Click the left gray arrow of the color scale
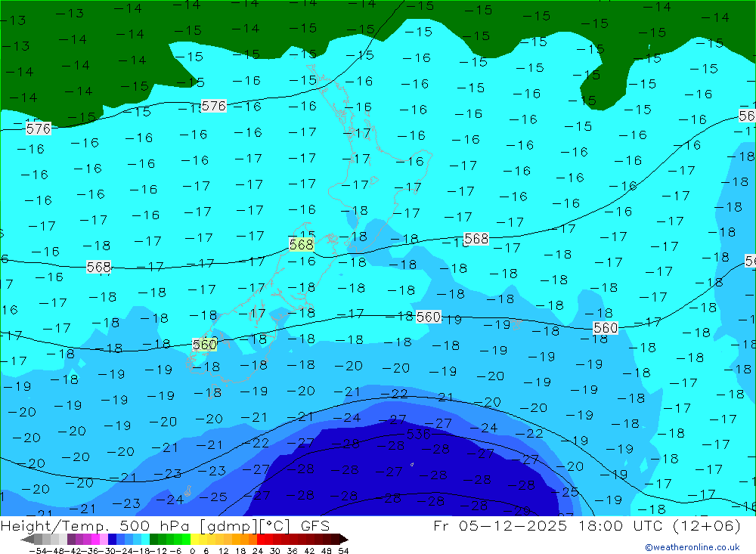 pos(27,540)
